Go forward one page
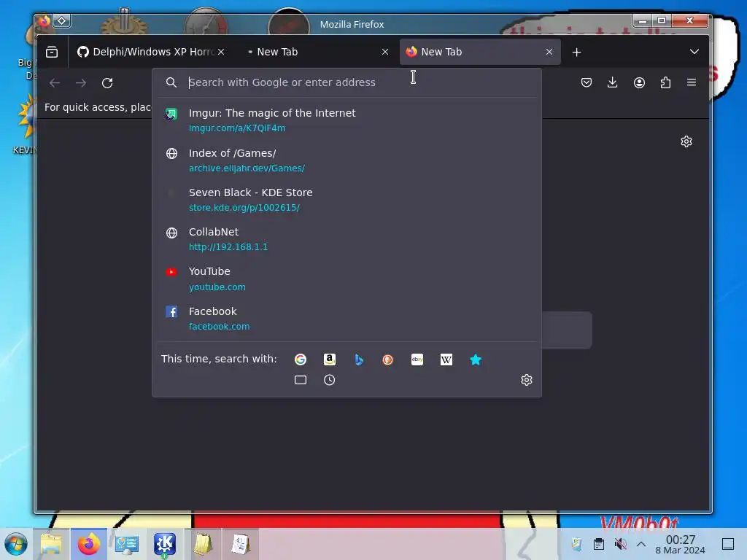The width and height of the screenshot is (747, 560). coord(81,83)
